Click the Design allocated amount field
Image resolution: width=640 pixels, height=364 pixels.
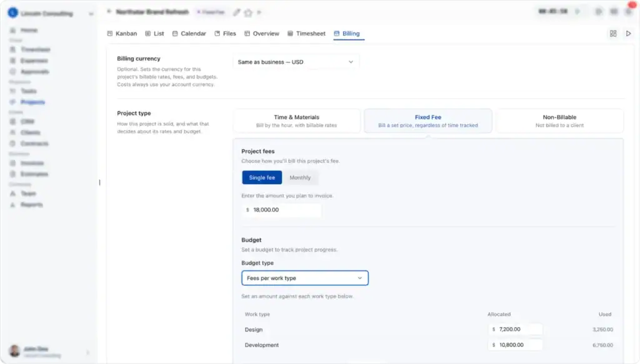point(516,330)
